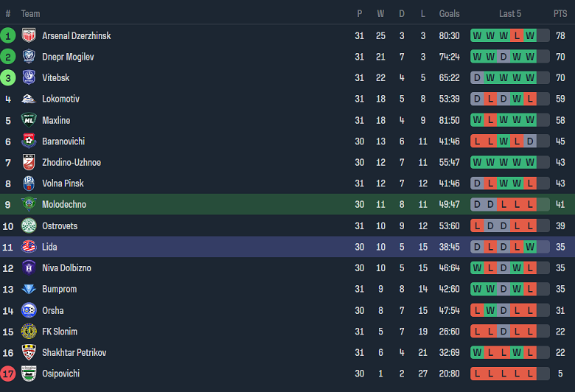Open the Volna Pinsk team link
Viewport: 575px width, 392px height.
click(x=63, y=183)
